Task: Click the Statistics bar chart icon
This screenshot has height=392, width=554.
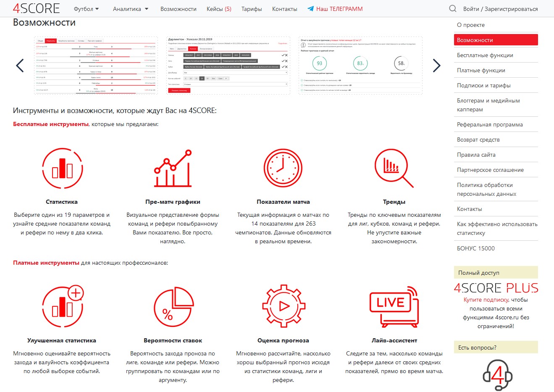Action: [x=62, y=168]
